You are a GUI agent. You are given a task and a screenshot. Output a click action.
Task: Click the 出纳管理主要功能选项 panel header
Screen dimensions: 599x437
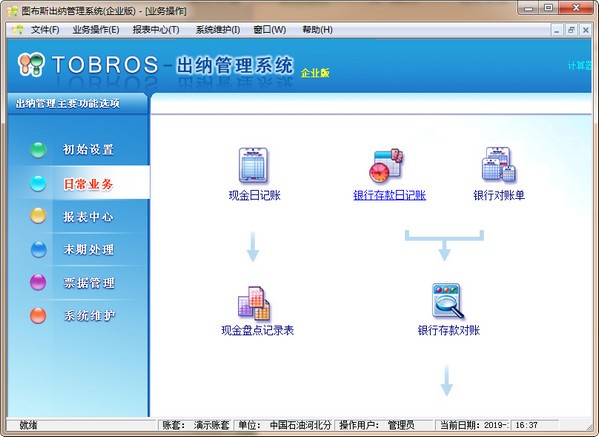[78, 104]
